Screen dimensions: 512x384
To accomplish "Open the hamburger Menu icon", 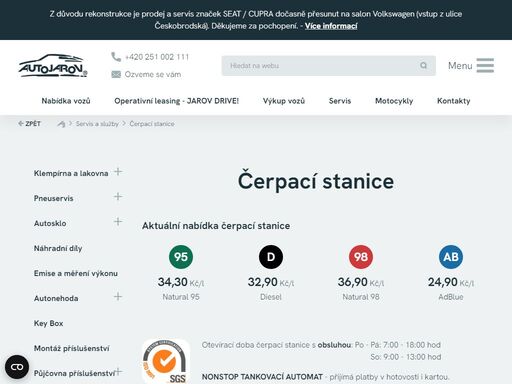I will pos(485,65).
